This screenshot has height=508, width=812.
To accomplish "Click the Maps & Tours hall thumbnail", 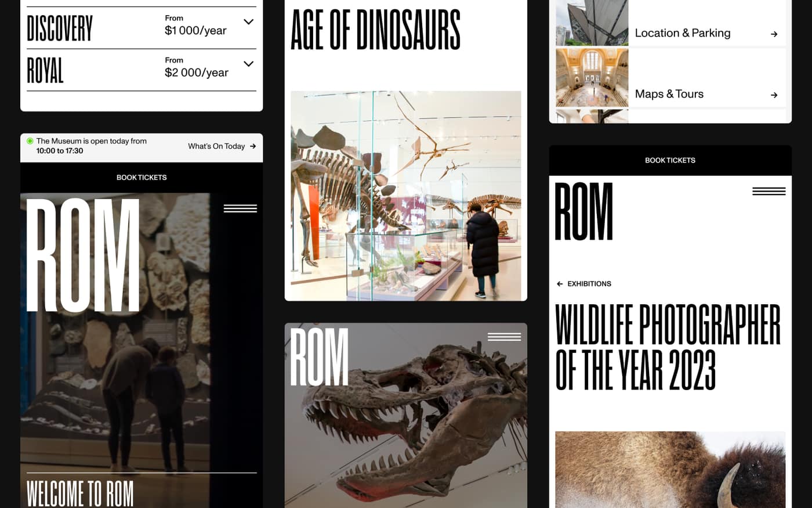I will pos(592,77).
